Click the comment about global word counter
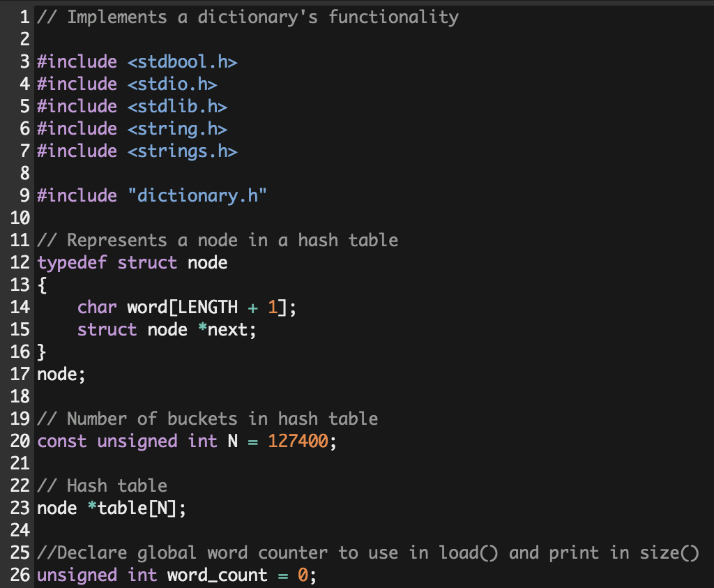Viewport: 714px width, 588px height. (368, 553)
